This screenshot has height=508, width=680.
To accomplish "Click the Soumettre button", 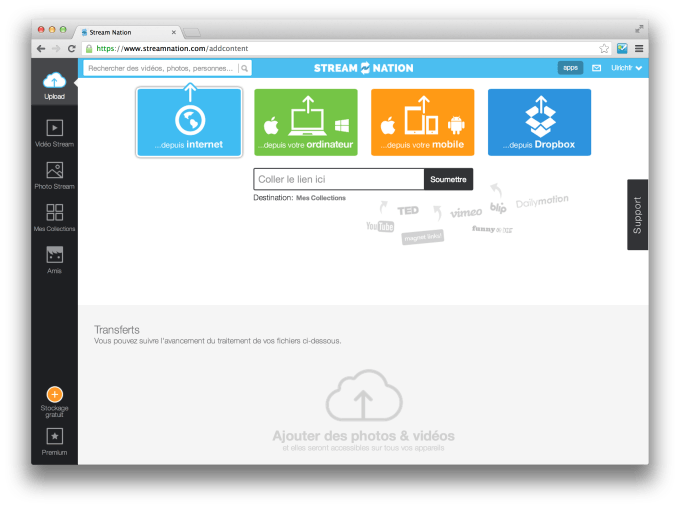I will pos(448,179).
